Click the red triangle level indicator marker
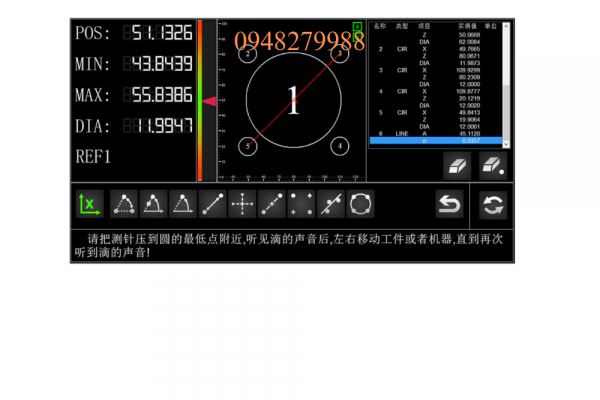This screenshot has width=600, height=400. tap(209, 101)
